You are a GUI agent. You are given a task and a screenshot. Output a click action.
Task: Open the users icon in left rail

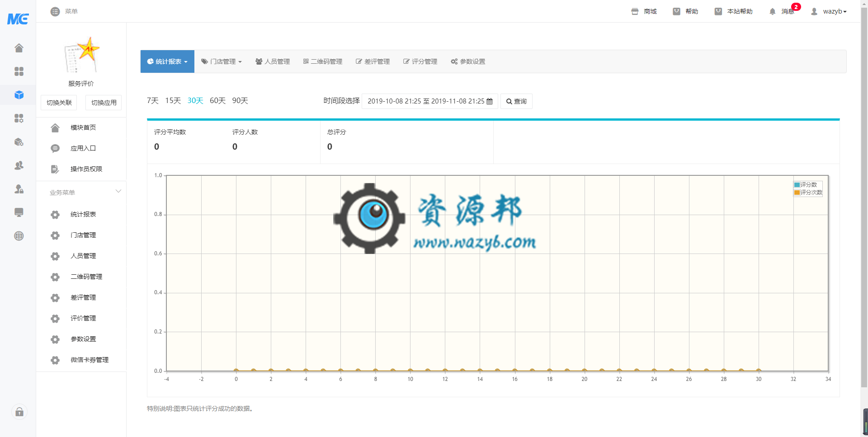[19, 165]
